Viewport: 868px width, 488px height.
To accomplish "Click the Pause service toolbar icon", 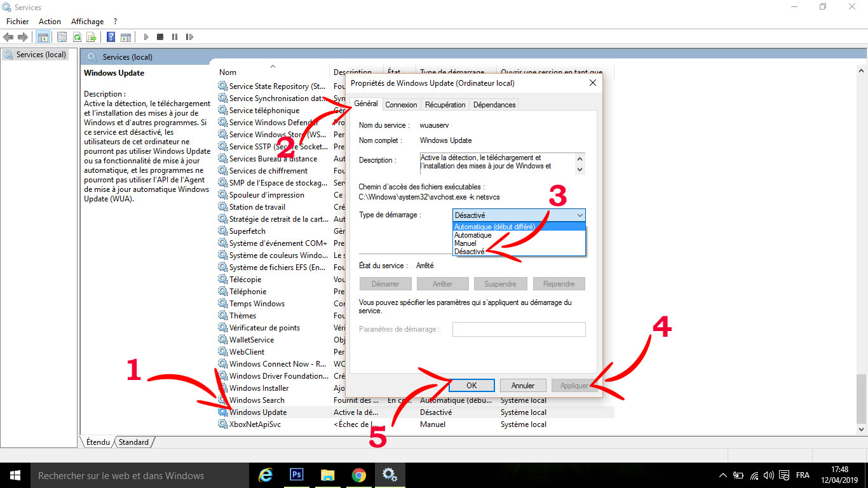I will pos(174,37).
